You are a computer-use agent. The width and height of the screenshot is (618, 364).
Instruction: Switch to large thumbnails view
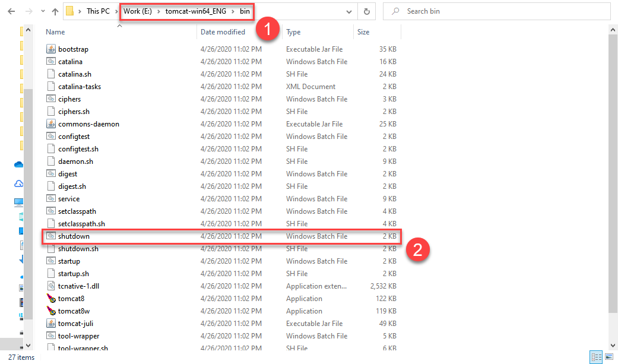click(609, 357)
